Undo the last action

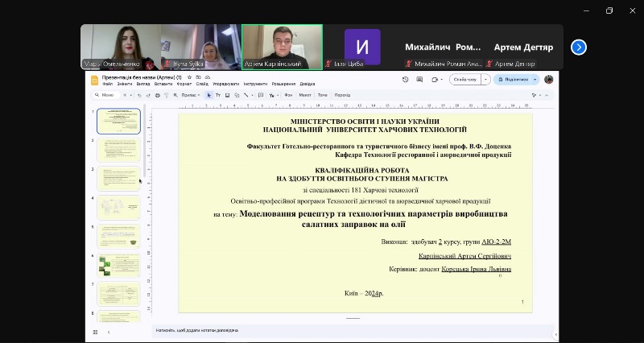pyautogui.click(x=139, y=95)
